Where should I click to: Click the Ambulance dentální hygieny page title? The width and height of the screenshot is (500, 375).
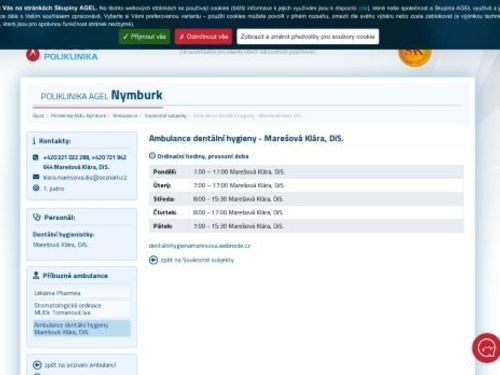(246, 138)
